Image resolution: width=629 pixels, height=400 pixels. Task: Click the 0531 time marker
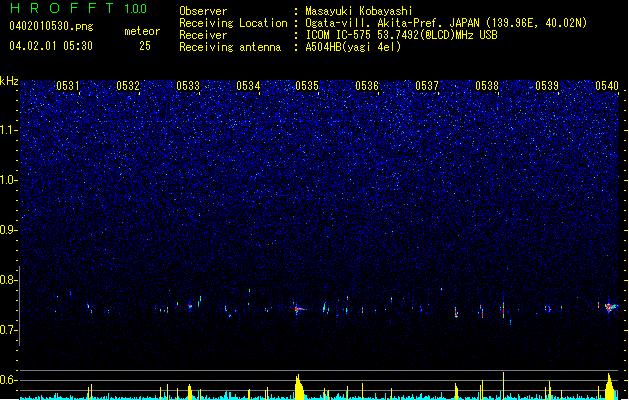pos(68,86)
